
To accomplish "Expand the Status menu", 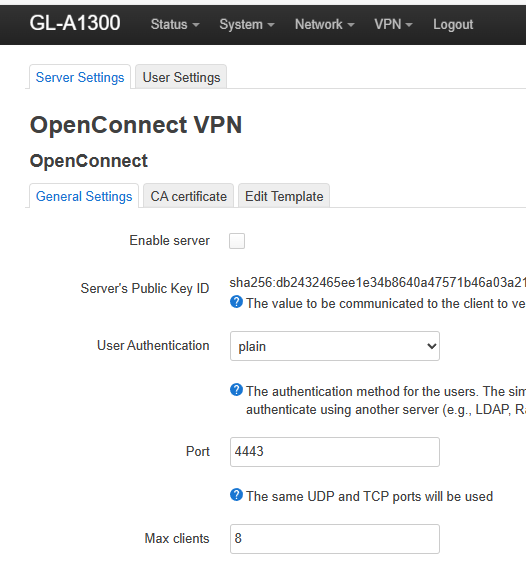I will click(175, 25).
